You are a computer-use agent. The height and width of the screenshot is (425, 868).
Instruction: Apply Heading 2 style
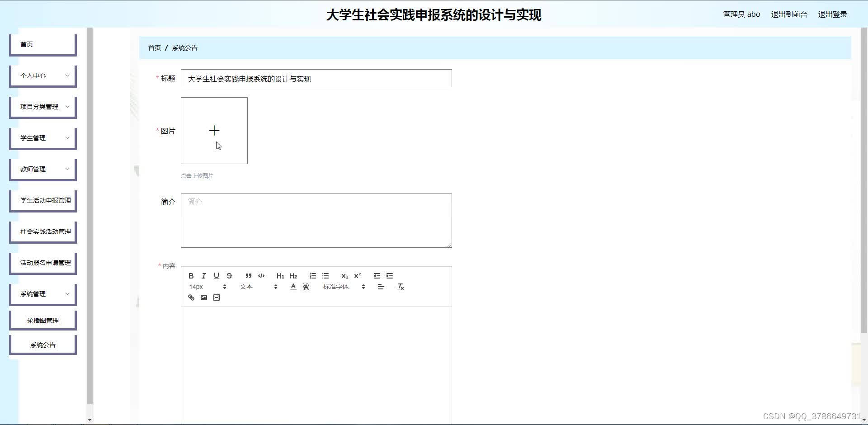pyautogui.click(x=293, y=276)
